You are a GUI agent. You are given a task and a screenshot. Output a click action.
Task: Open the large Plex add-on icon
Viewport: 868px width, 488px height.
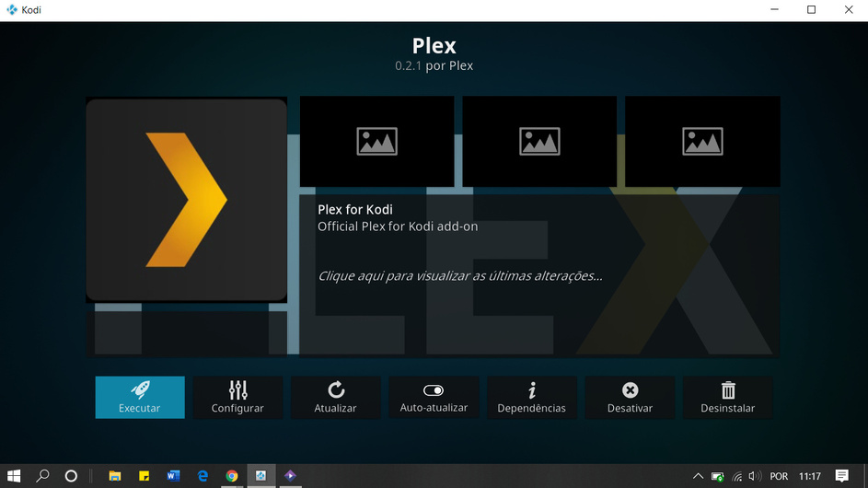point(187,200)
